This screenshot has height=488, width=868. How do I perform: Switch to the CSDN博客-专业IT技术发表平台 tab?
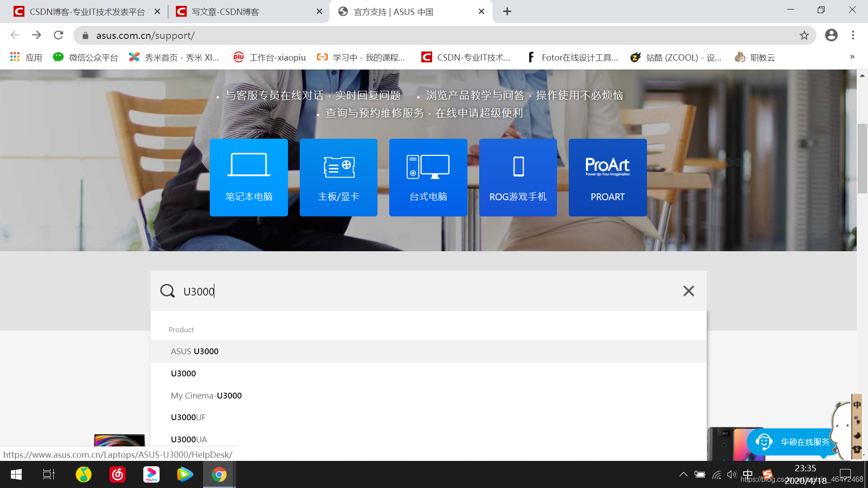tap(86, 12)
